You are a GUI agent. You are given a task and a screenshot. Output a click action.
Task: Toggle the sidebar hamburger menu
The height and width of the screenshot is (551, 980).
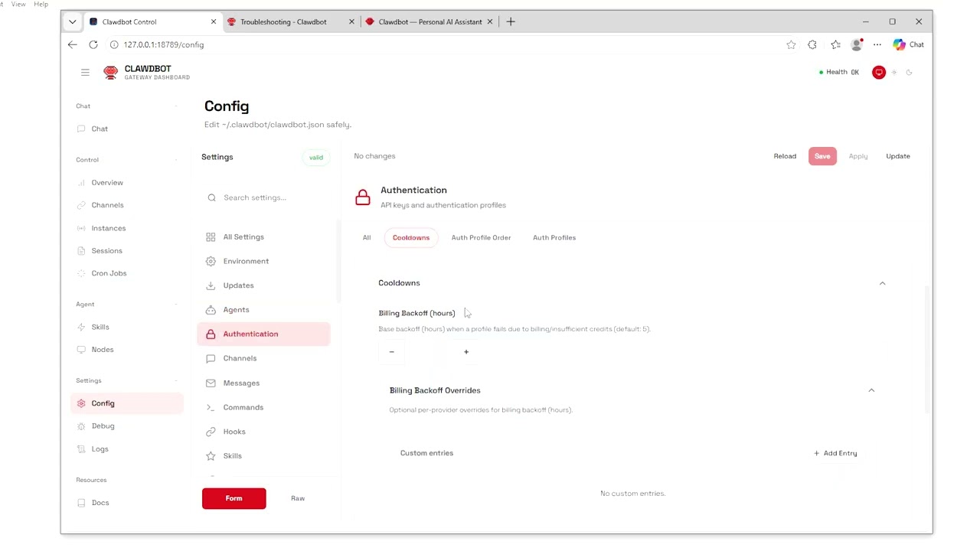pyautogui.click(x=85, y=72)
